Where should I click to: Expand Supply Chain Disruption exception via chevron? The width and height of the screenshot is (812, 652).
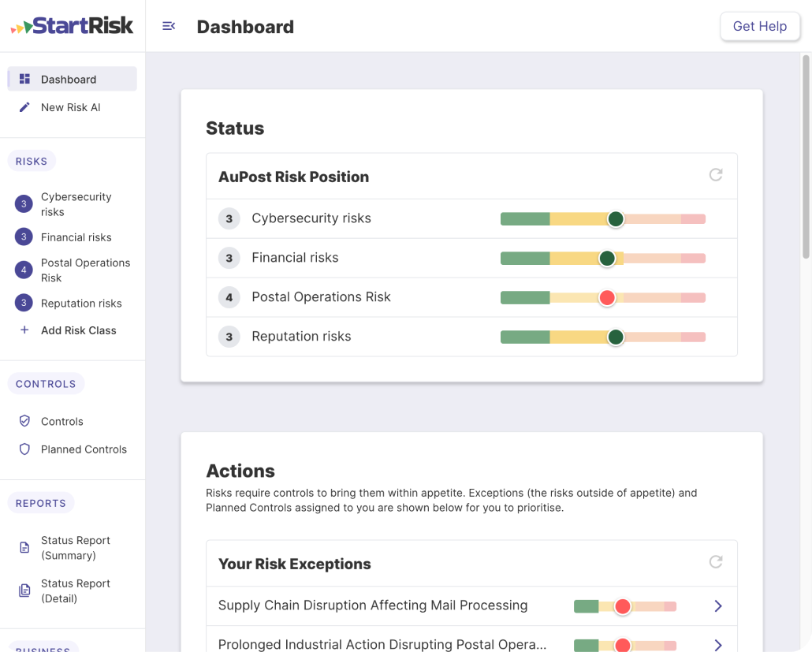tap(718, 605)
